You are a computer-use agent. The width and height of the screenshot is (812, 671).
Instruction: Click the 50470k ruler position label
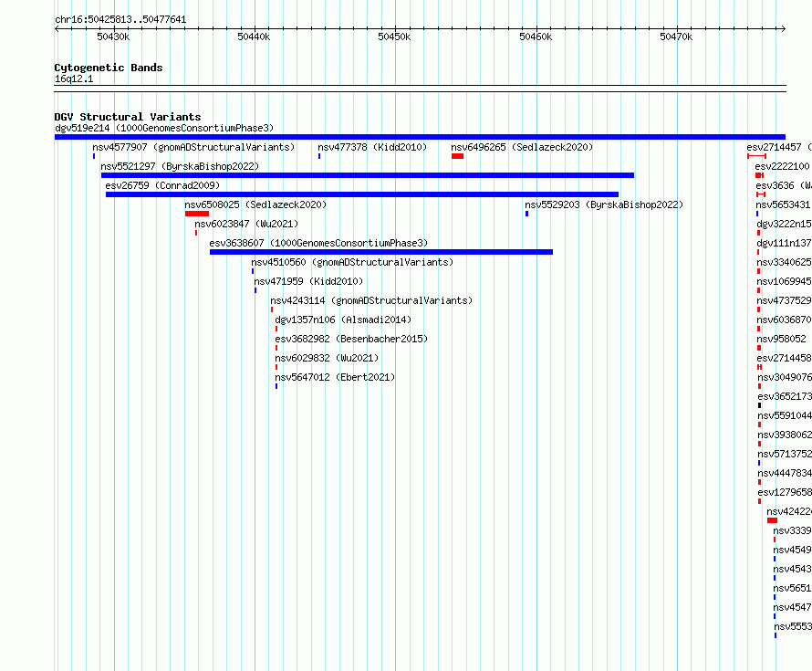point(676,37)
